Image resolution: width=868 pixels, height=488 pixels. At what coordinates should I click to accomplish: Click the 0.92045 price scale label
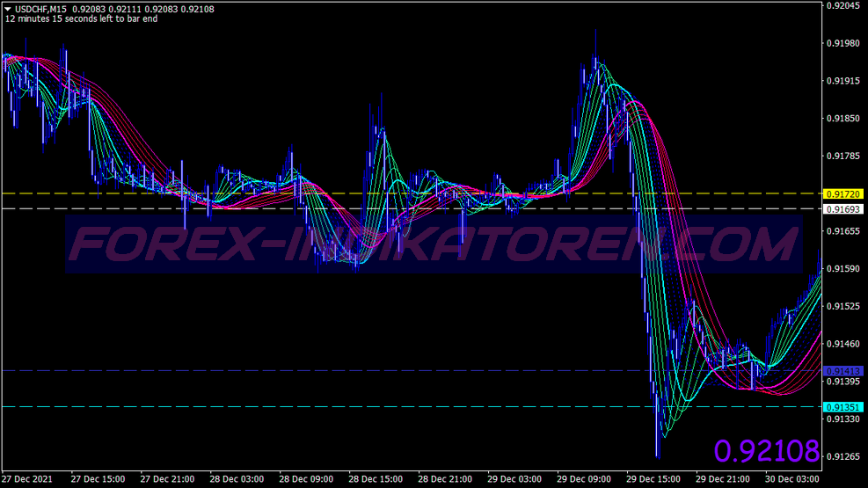[x=843, y=5]
